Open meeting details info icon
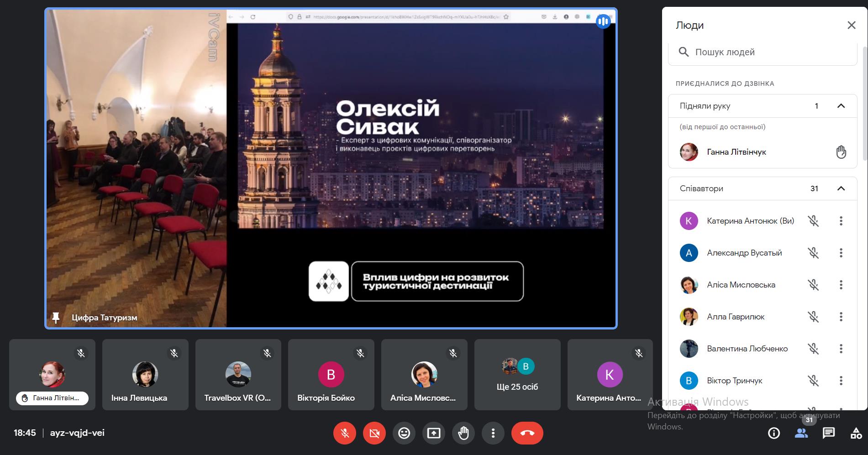The image size is (868, 455). point(773,433)
